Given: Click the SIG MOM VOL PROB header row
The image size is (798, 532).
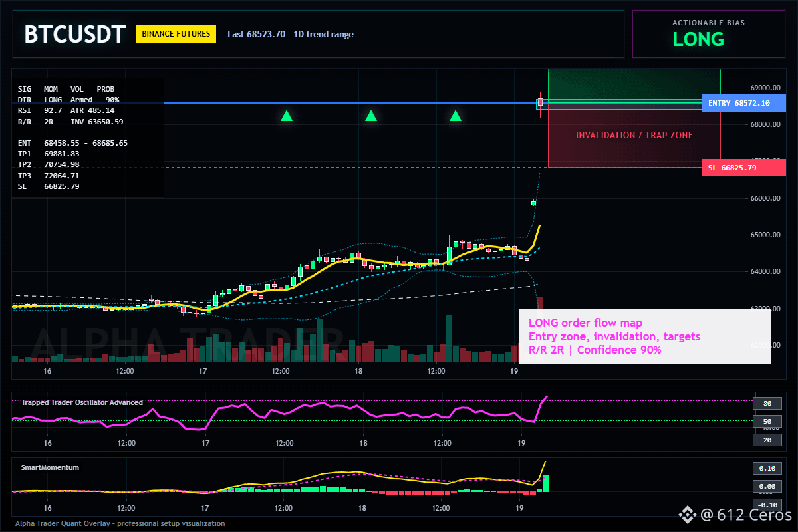Looking at the screenshot, I should pos(66,88).
